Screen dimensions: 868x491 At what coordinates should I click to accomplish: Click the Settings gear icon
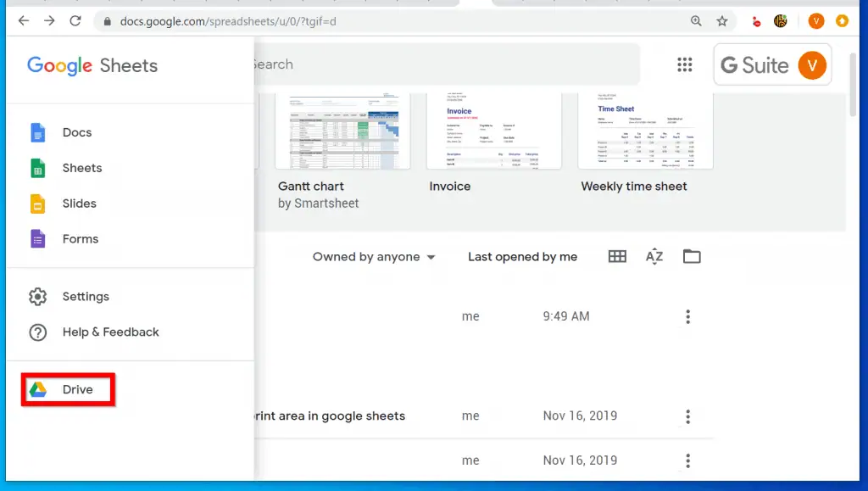37,297
